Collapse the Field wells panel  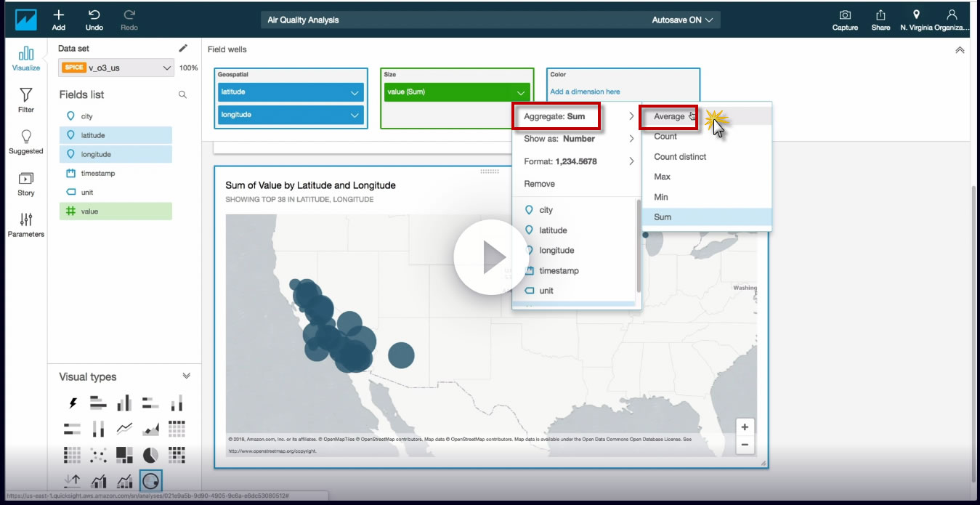point(960,50)
